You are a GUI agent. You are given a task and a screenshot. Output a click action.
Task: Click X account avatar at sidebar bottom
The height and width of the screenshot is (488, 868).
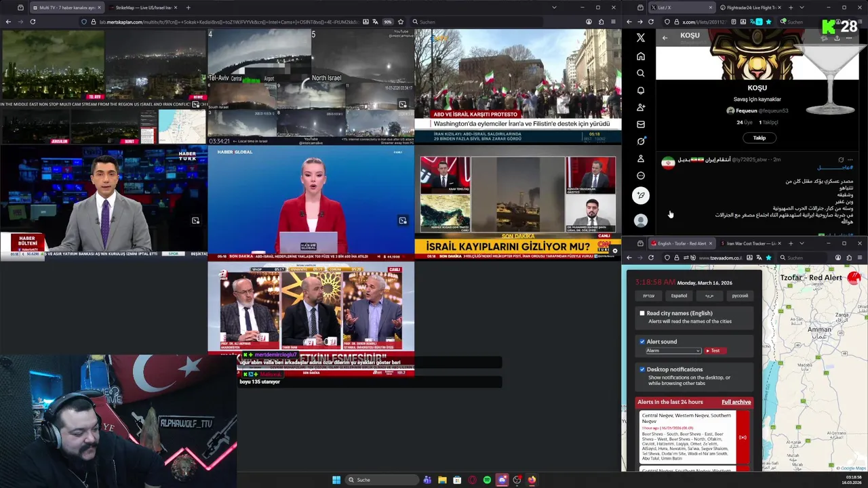click(x=641, y=220)
